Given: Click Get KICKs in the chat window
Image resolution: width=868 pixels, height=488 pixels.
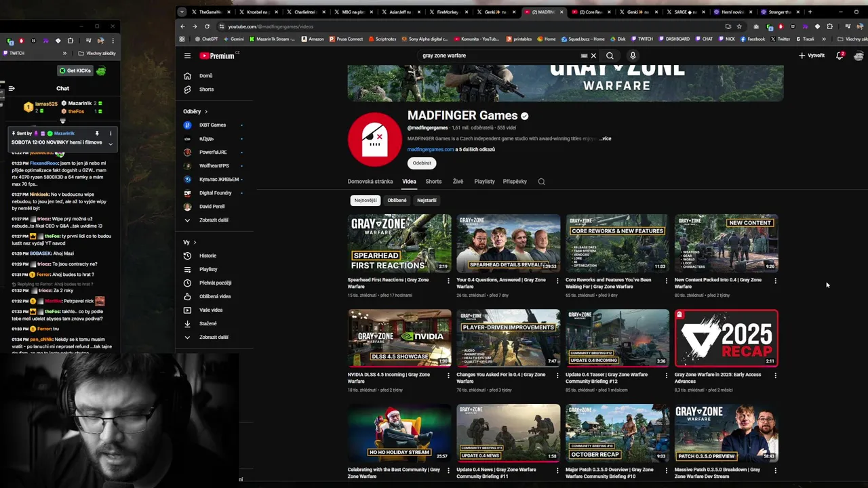Looking at the screenshot, I should click(75, 70).
